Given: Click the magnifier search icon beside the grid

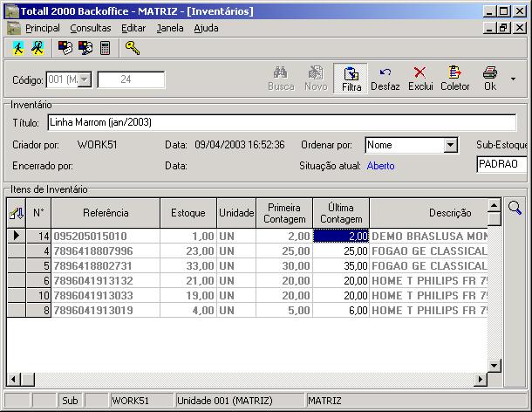Looking at the screenshot, I should click(515, 208).
